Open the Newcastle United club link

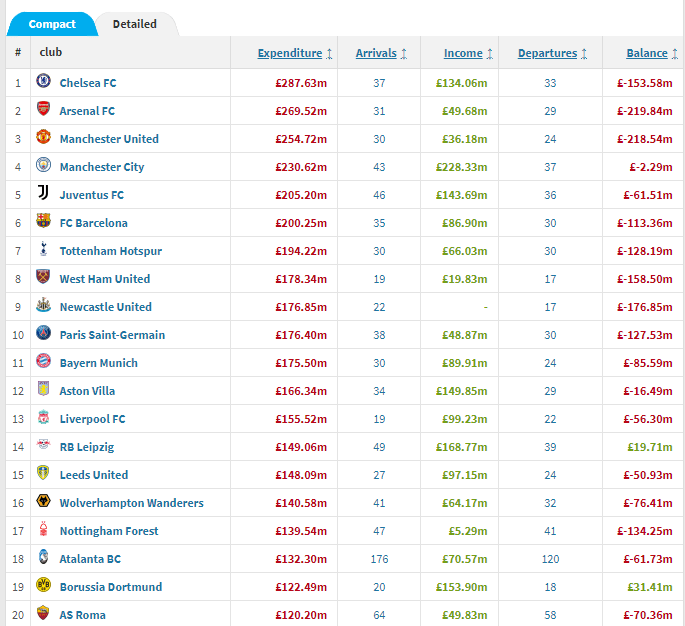tap(106, 307)
